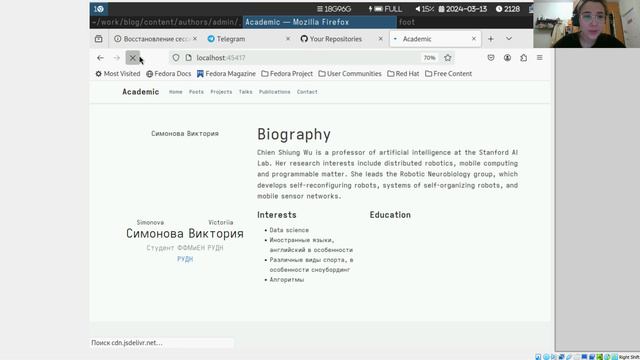Viewport: 640px width, 360px height.
Task: Click the memory 18G96G indicator
Action: click(334, 9)
